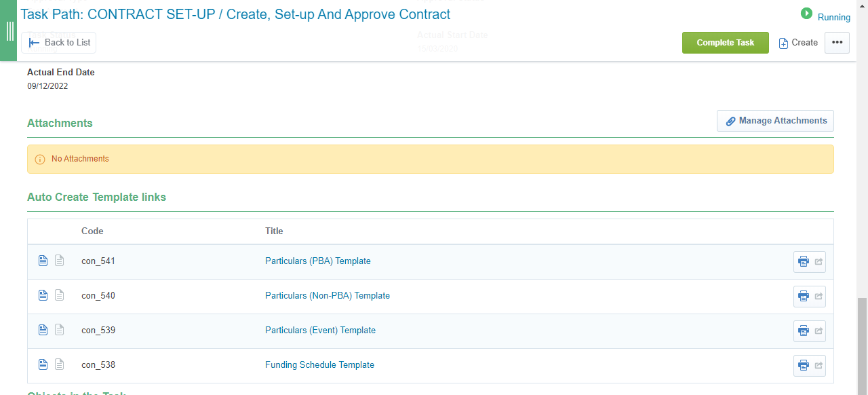Click the vertical page scrollbar thumb
Viewport: 868px width, 395px height.
862,346
